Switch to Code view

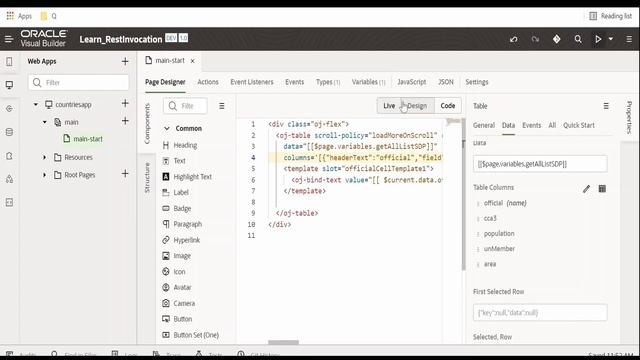[448, 106]
